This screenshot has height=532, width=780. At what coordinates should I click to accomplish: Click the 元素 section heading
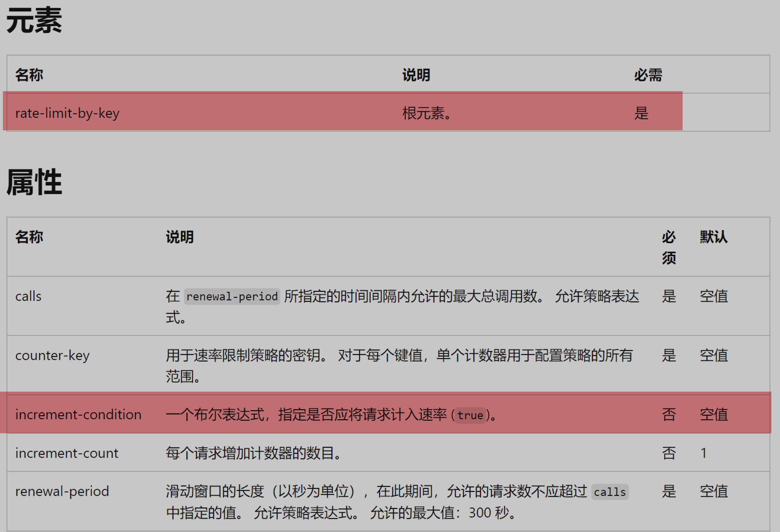[x=34, y=21]
